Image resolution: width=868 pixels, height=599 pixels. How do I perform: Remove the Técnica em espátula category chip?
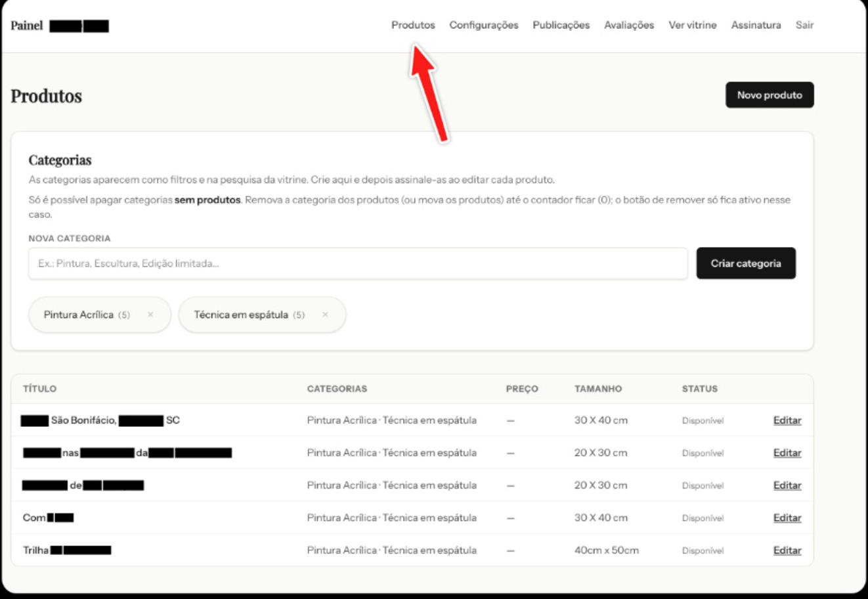coord(325,315)
